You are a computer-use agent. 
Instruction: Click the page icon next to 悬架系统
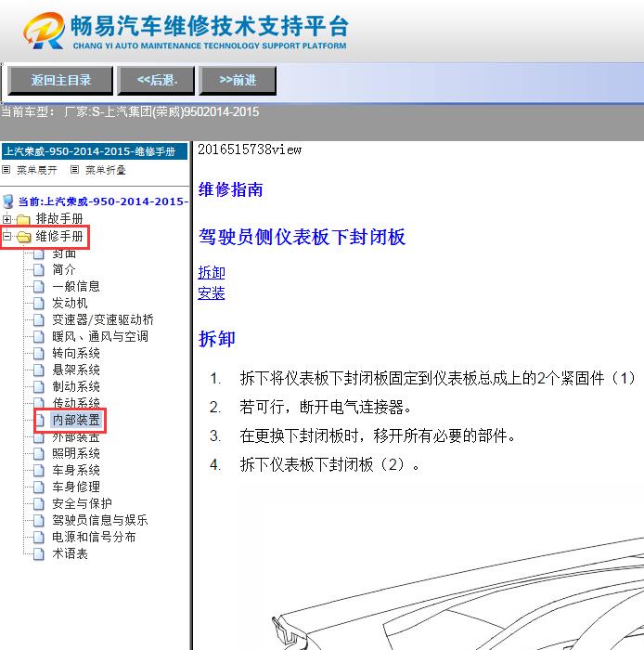coord(39,370)
